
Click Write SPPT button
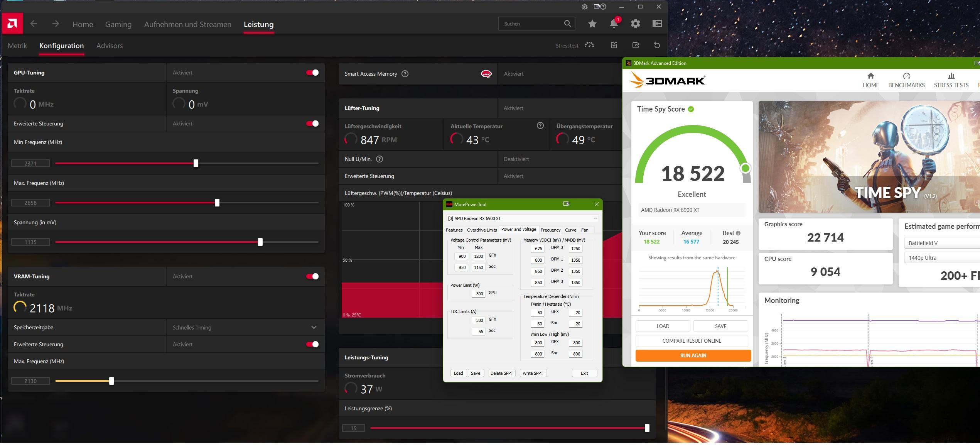click(x=533, y=373)
